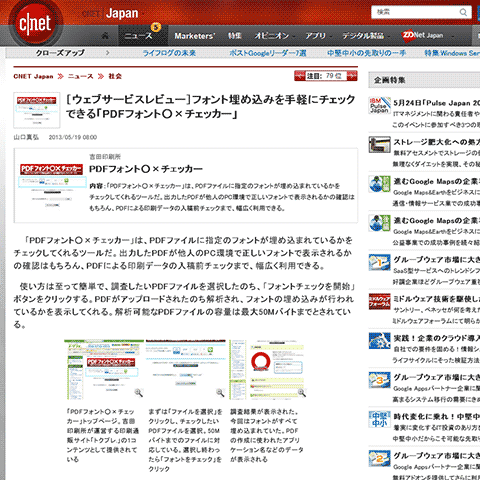Open ミドルウェア技術を駆使 sidebar headline
Screen dimensions: 480x480
click(437, 299)
